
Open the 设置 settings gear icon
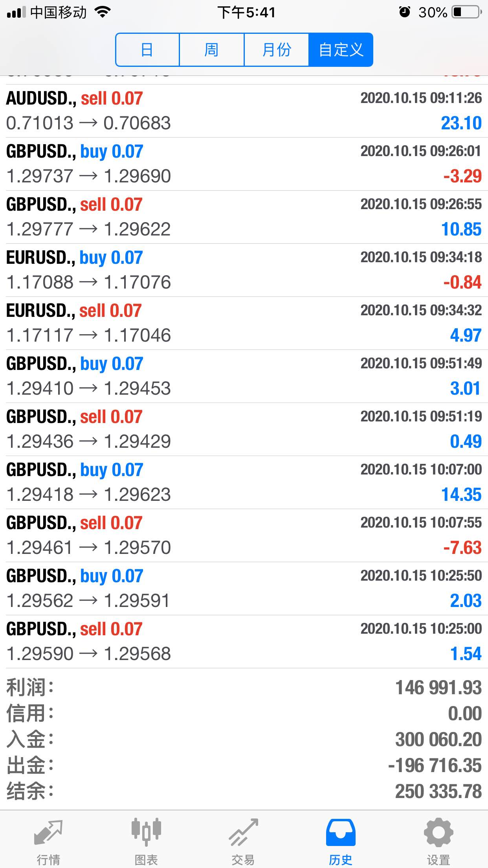coord(438,833)
